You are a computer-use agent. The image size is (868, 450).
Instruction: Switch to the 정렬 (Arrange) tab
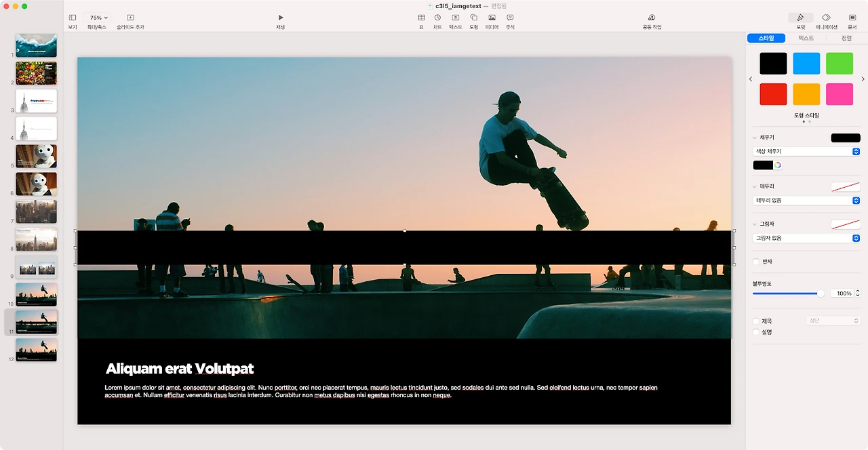846,38
